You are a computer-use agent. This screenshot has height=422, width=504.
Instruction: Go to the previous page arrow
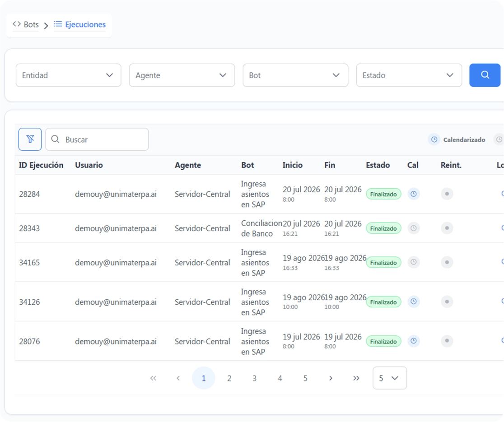(178, 378)
